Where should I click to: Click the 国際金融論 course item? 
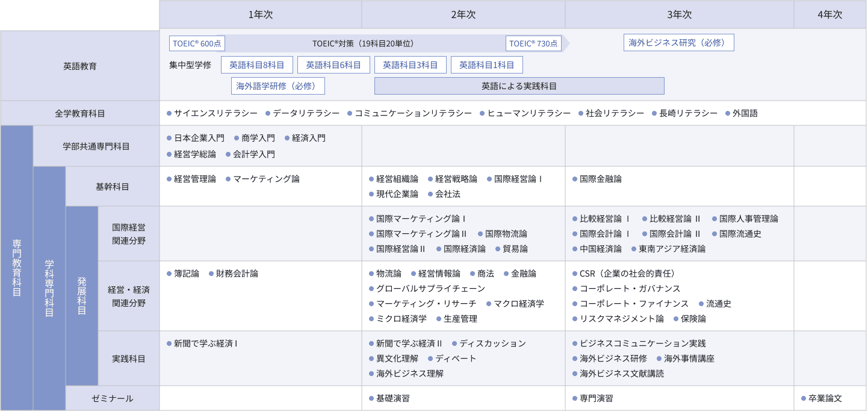[597, 179]
